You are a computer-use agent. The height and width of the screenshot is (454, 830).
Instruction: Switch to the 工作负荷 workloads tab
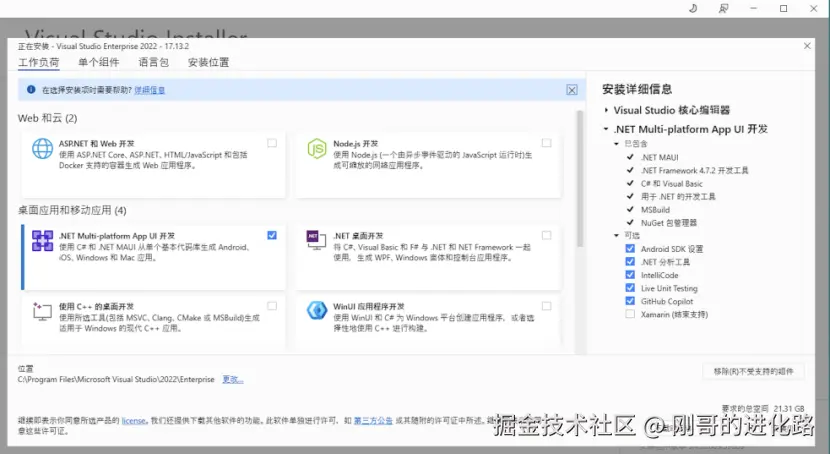point(39,62)
